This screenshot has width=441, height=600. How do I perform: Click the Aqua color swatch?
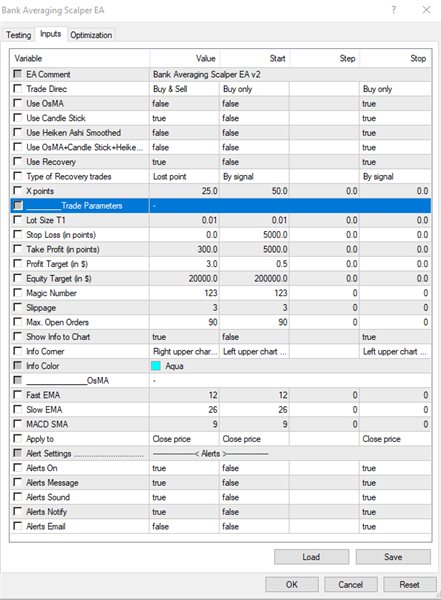pos(156,366)
